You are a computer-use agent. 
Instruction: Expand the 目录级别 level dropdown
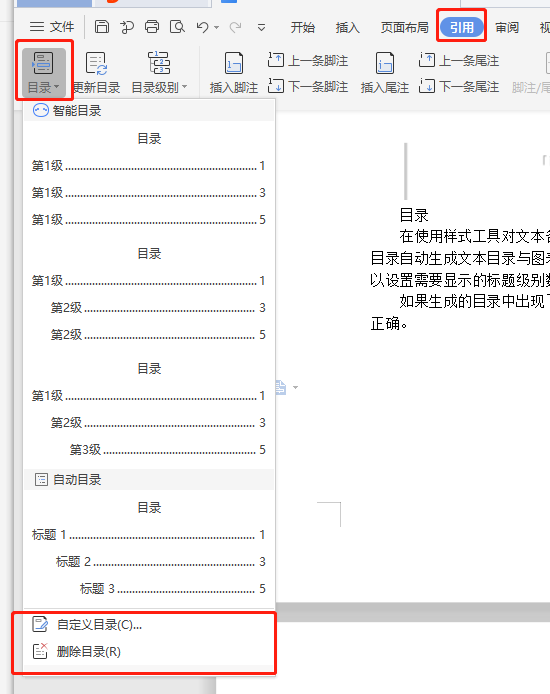pos(159,73)
